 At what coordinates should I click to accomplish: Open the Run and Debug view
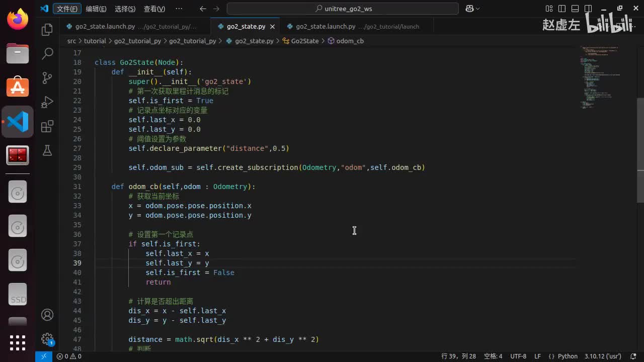[x=47, y=102]
